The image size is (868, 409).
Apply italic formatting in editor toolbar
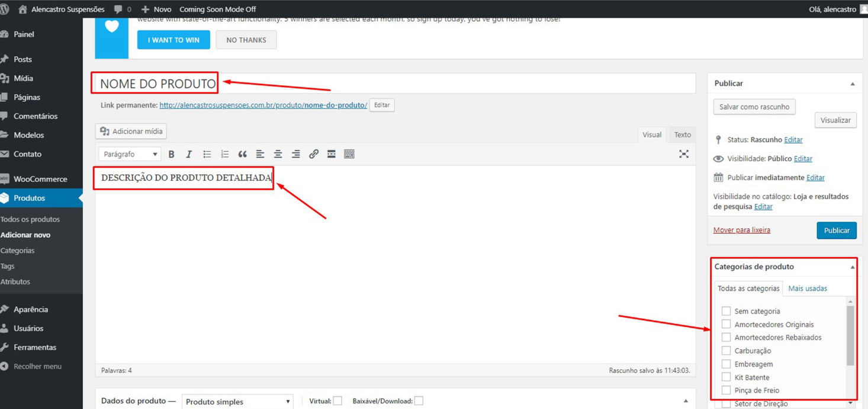pos(189,154)
